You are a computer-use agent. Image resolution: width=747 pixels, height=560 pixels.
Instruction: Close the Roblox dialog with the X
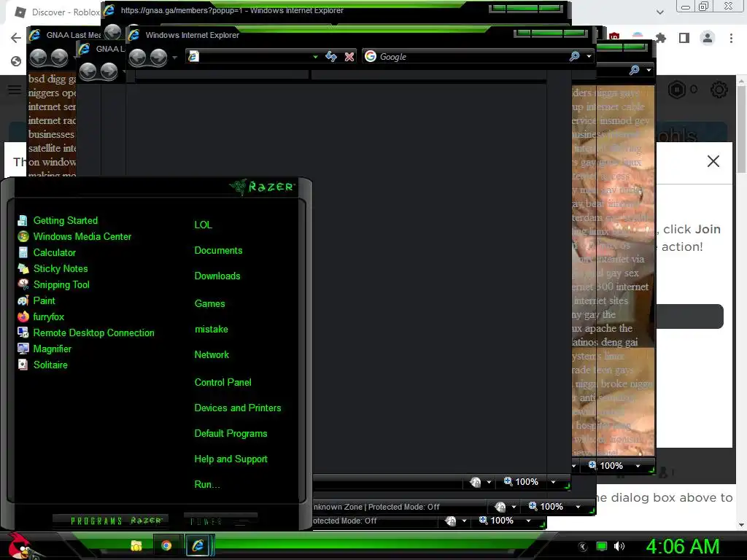(713, 161)
